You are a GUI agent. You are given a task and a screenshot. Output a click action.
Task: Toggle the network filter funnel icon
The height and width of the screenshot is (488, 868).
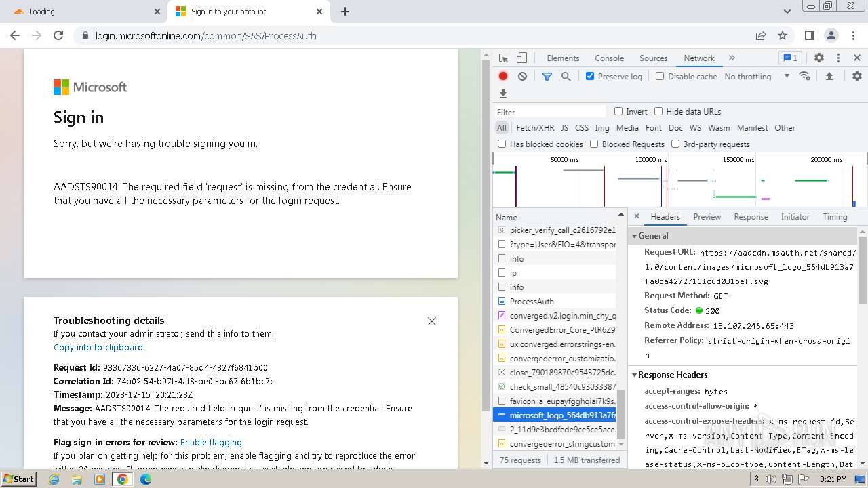pyautogui.click(x=547, y=76)
